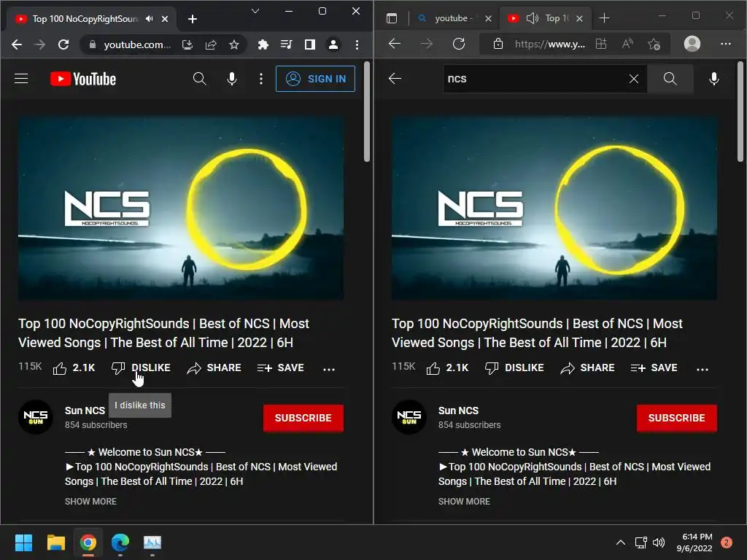Open Chrome extensions puzzle icon
This screenshot has width=747, height=560.
point(263,44)
